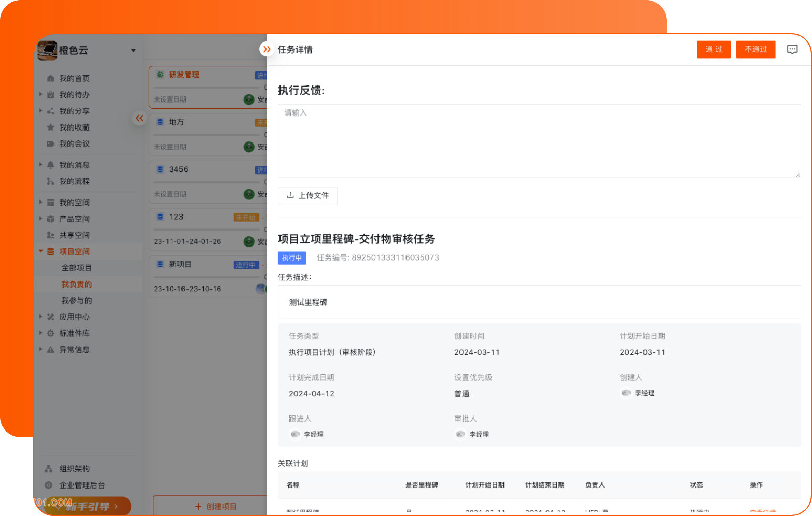Viewport: 812px width, 516px height.
Task: Collapse task detail panel with double-arrow icon
Action: pyautogui.click(x=267, y=49)
